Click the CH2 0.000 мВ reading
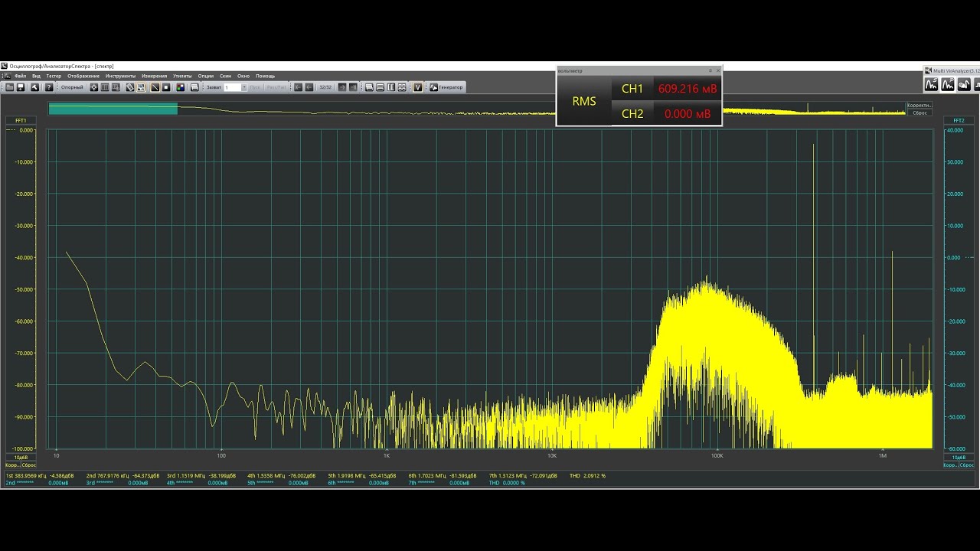The height and width of the screenshot is (551, 980). click(x=688, y=114)
